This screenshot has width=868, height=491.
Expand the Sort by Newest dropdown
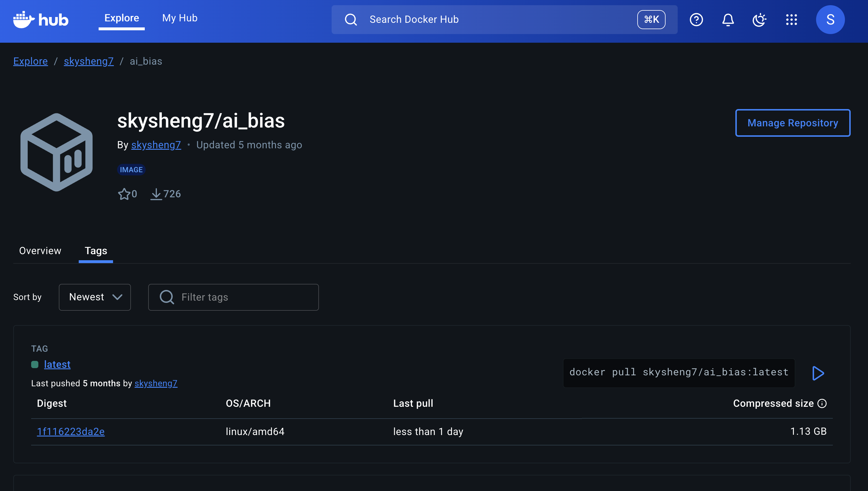coord(95,297)
